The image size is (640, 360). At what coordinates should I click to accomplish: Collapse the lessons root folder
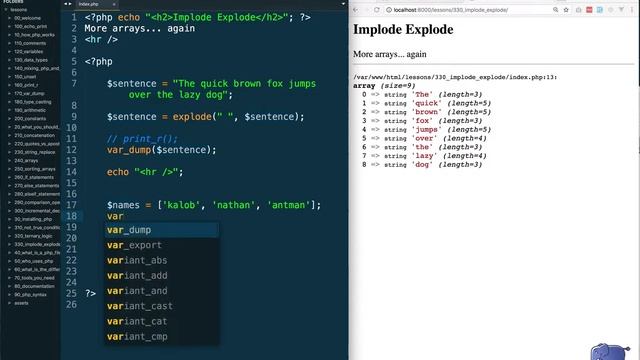(6, 10)
